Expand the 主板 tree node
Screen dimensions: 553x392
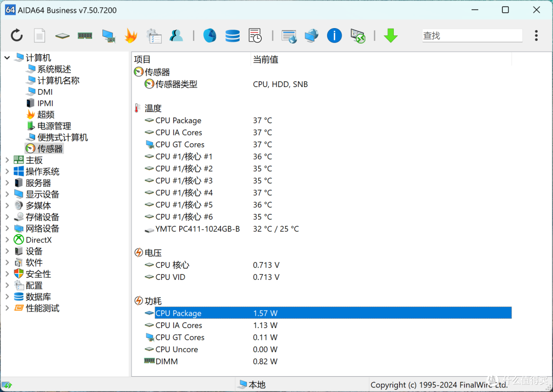click(7, 160)
